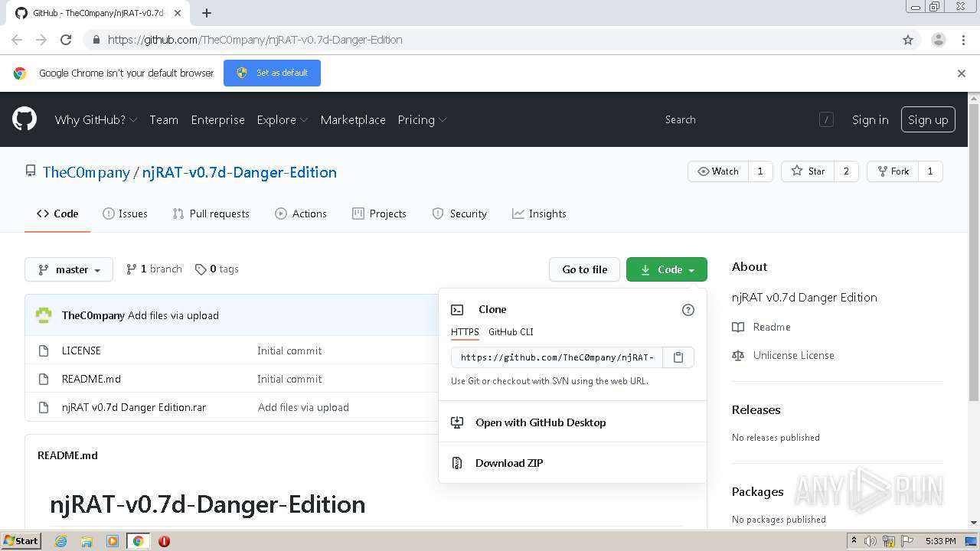View the 0 tags link
The width and height of the screenshot is (980, 551).
point(217,269)
